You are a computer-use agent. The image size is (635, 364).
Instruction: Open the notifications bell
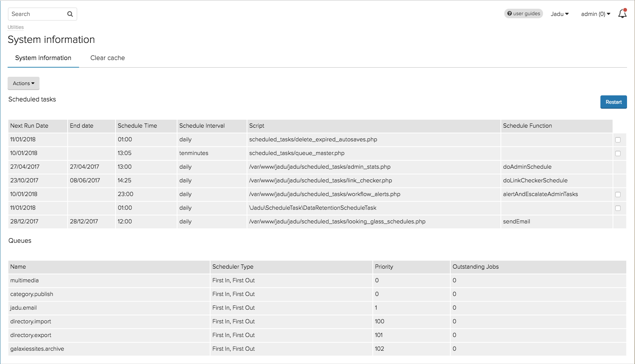tap(622, 14)
